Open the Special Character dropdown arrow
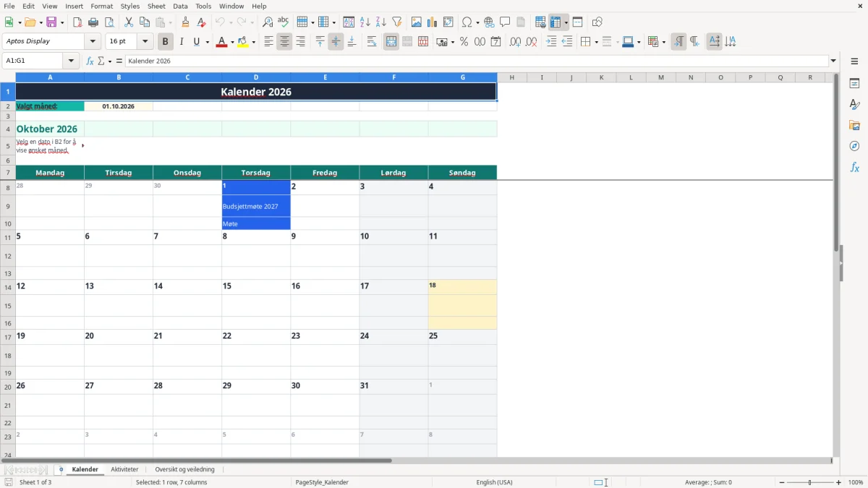The image size is (868, 488). coord(477,22)
